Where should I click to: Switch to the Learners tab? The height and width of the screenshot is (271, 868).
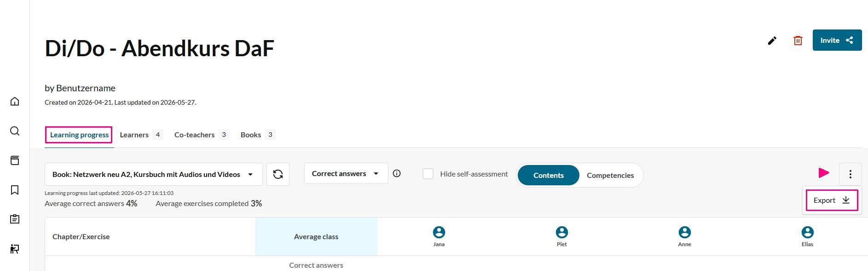click(141, 135)
